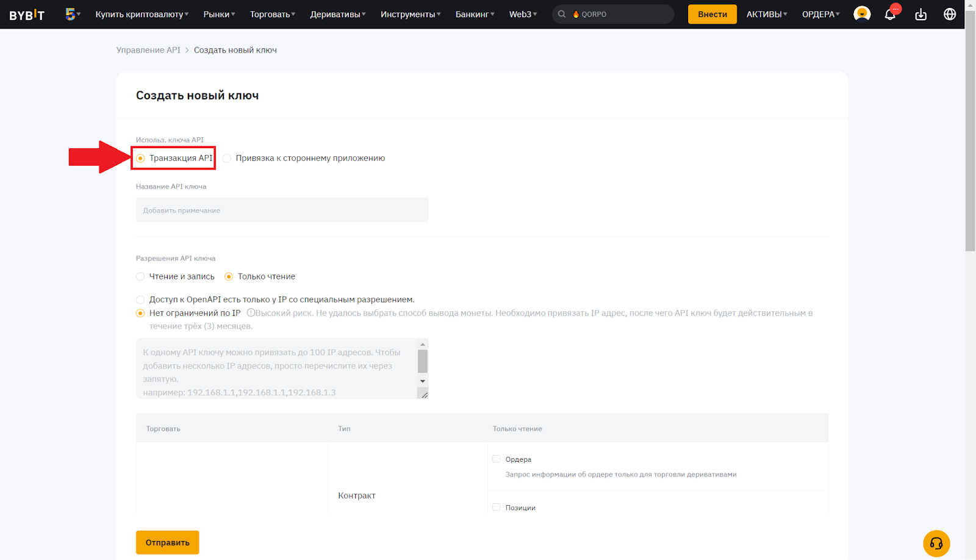Select the Транзакция API radio button

[x=140, y=158]
